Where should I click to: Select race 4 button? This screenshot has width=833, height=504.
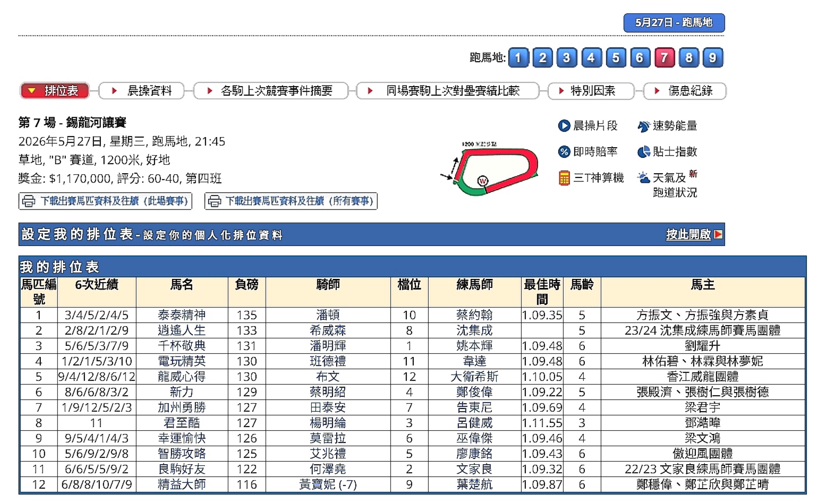[x=591, y=57]
